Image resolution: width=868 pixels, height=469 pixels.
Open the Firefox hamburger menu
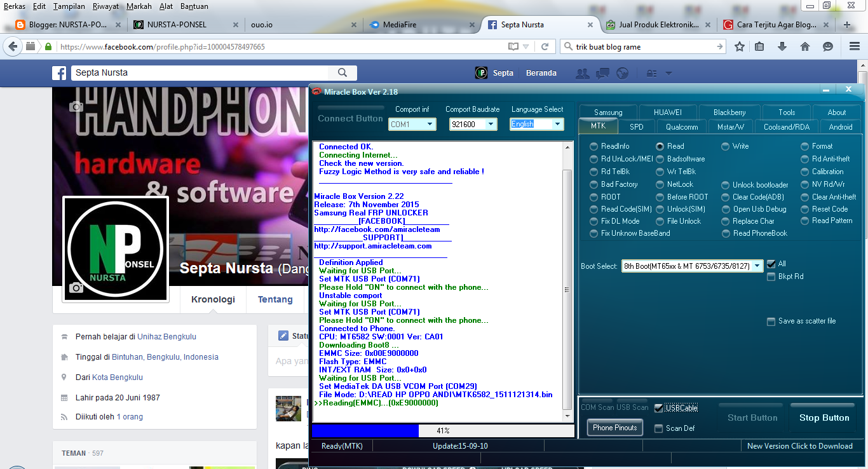pyautogui.click(x=855, y=46)
